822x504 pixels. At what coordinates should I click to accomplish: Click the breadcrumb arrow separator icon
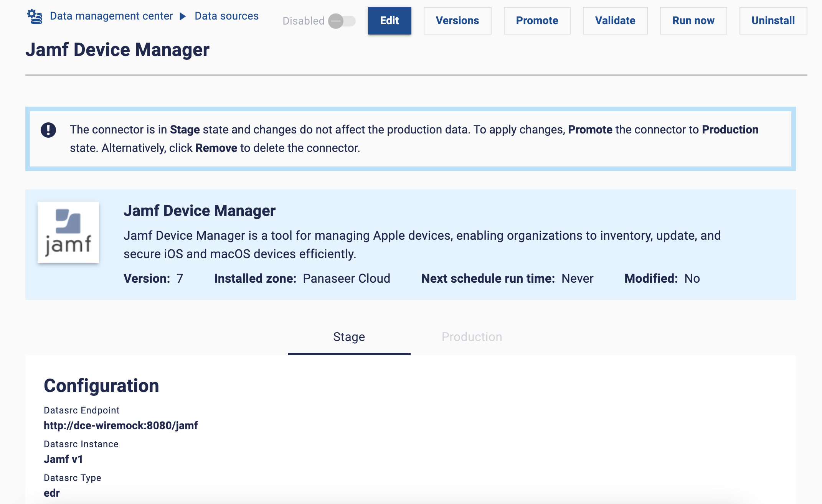click(183, 16)
